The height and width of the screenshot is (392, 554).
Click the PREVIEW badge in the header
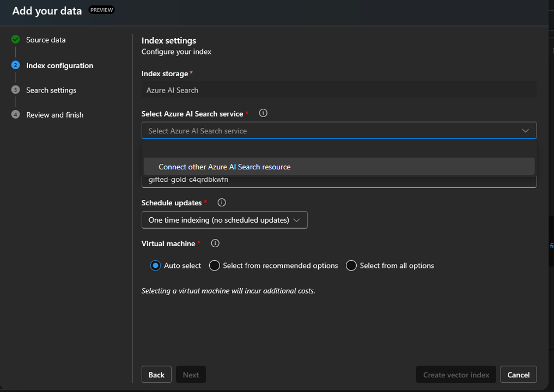(x=101, y=9)
